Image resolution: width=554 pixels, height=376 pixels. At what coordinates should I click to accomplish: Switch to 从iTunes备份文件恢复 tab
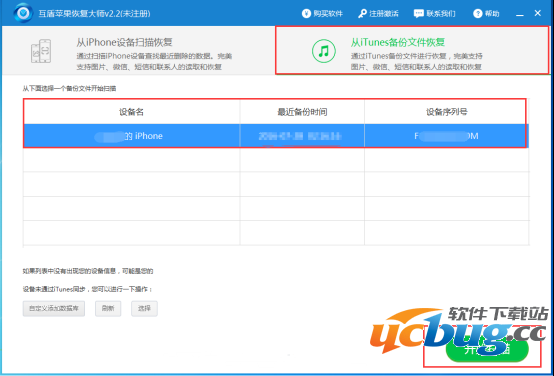[x=412, y=50]
